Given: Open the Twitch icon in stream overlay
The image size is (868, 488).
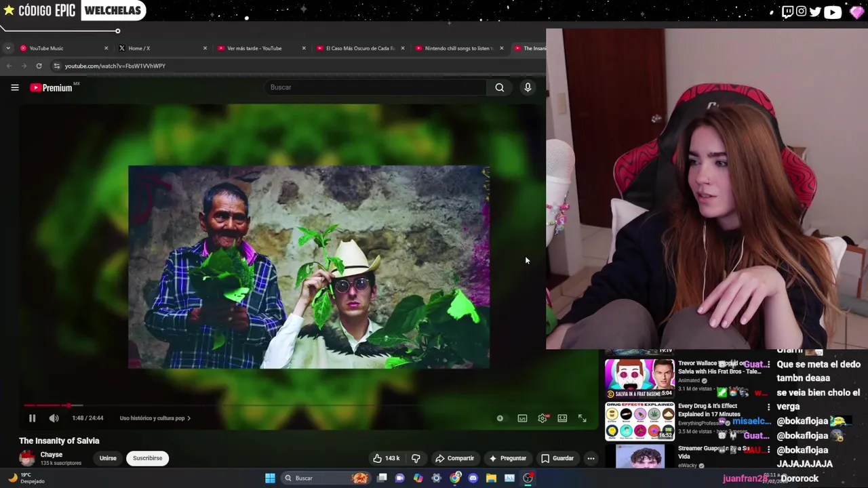Looking at the screenshot, I should [x=787, y=12].
